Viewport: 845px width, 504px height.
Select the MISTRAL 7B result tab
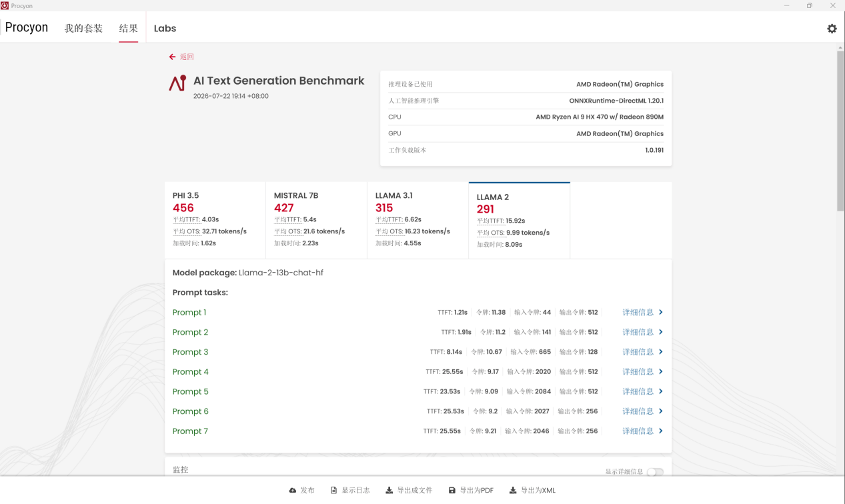point(316,220)
